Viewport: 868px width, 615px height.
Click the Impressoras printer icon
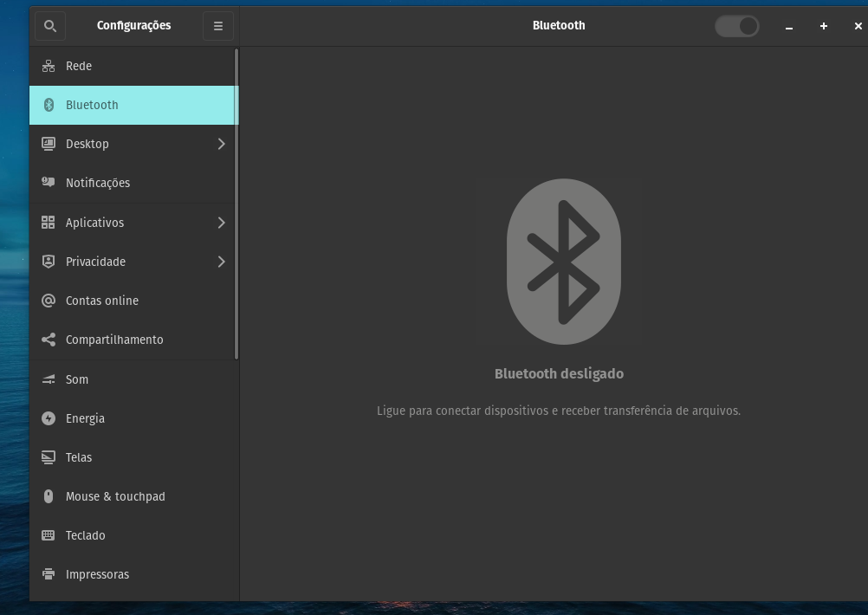[x=49, y=574]
